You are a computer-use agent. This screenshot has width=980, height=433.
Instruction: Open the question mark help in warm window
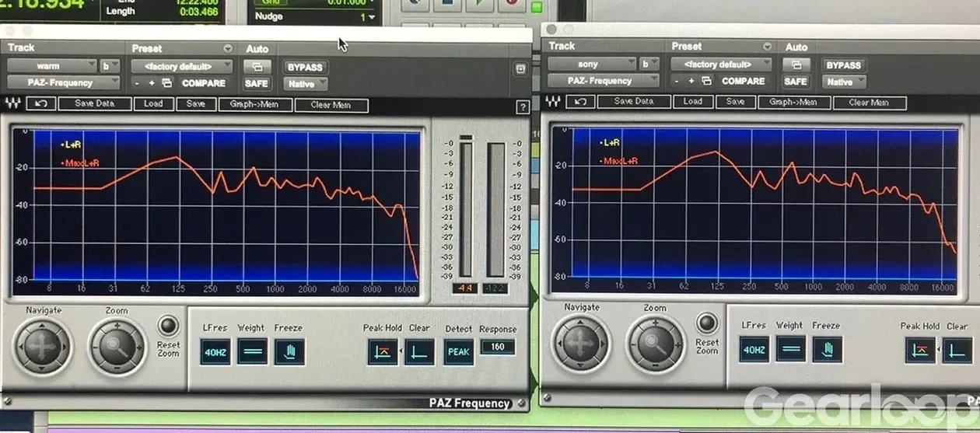[523, 108]
